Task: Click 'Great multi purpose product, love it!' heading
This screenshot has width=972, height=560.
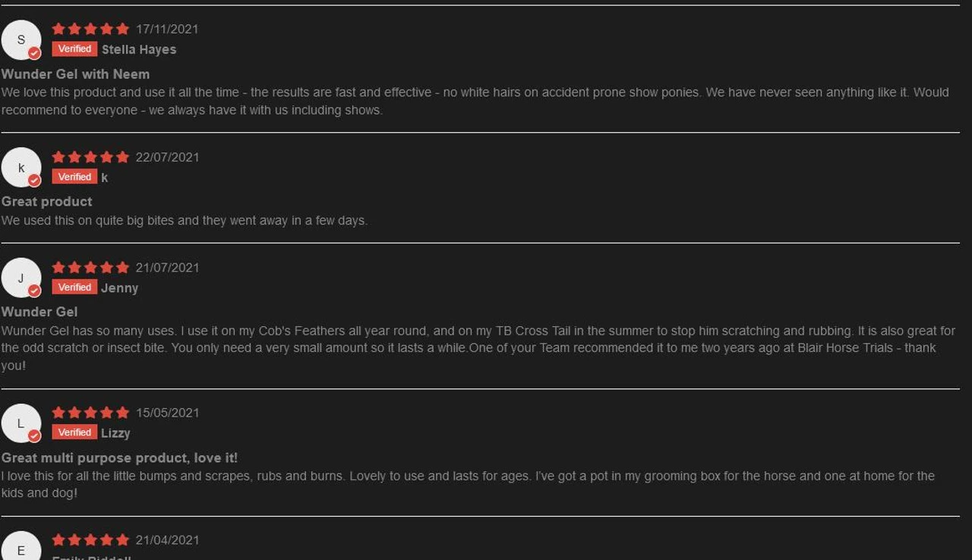Action: [119, 458]
